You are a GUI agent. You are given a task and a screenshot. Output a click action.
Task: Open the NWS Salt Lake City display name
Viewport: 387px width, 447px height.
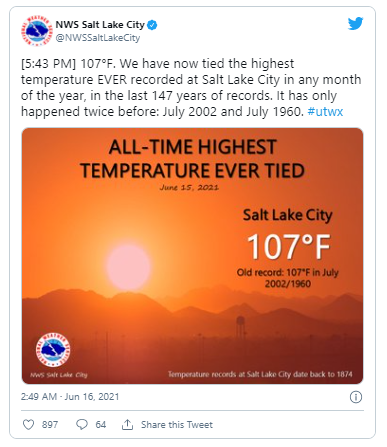click(100, 25)
